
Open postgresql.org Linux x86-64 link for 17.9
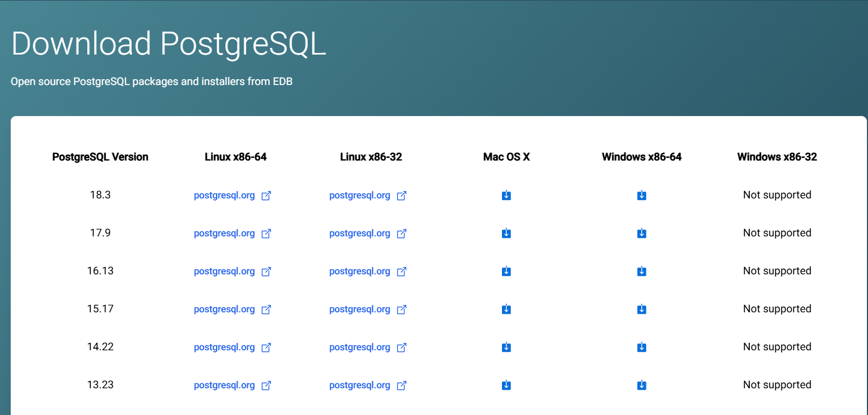tap(232, 233)
